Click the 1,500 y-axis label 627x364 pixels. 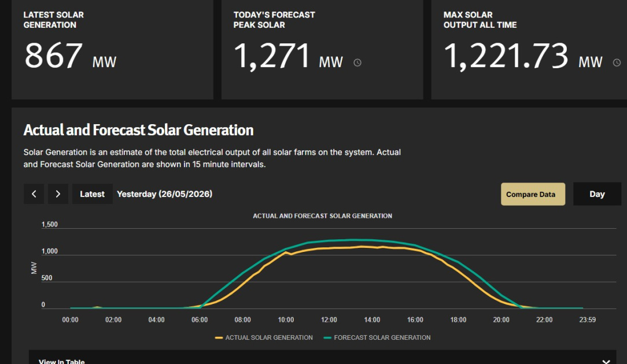point(50,225)
